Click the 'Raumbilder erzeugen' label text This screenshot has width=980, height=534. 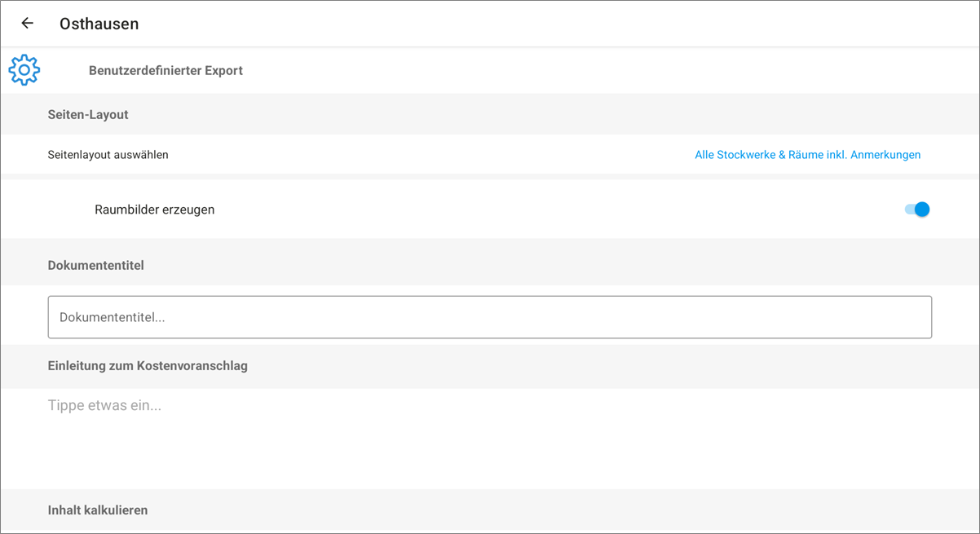(154, 210)
